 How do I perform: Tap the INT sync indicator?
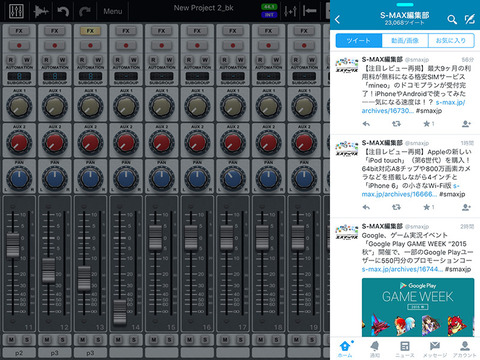click(x=269, y=15)
